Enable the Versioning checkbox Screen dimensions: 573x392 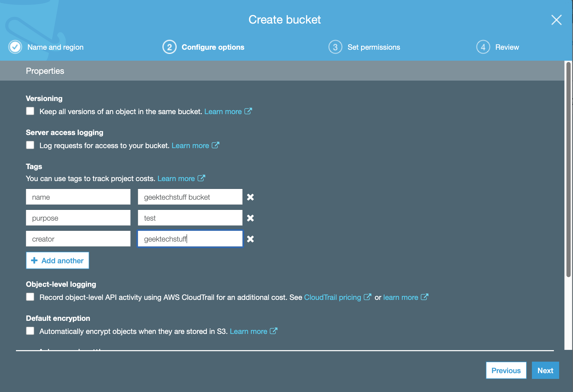tap(30, 111)
